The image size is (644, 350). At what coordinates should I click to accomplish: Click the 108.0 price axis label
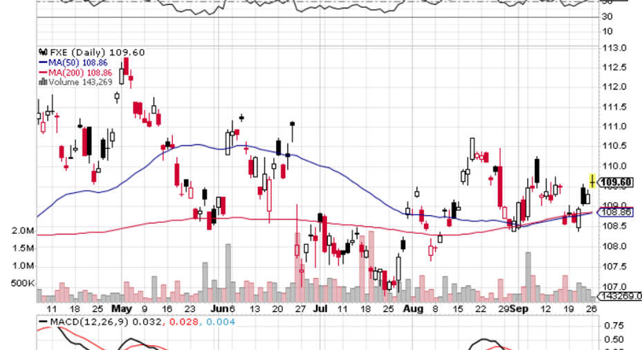click(x=615, y=246)
